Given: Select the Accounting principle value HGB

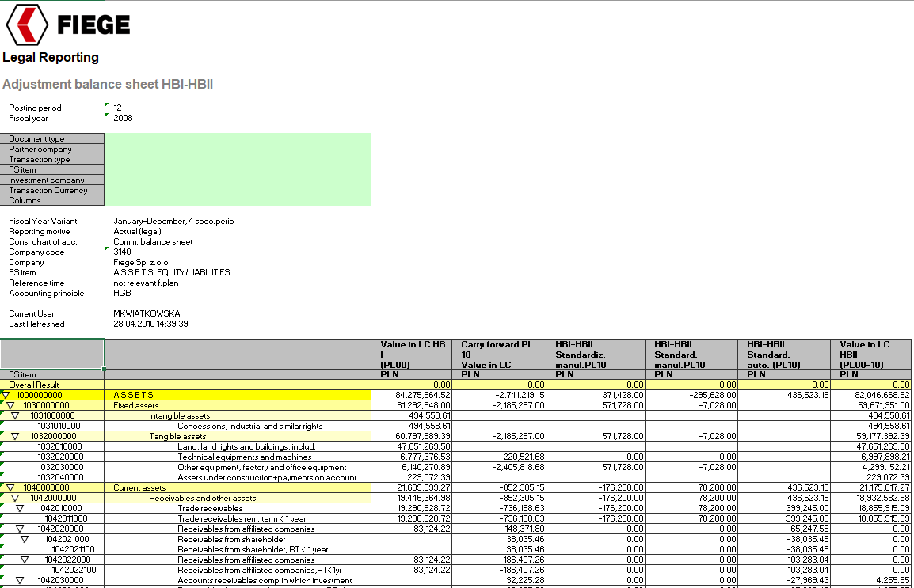Looking at the screenshot, I should click(x=123, y=294).
